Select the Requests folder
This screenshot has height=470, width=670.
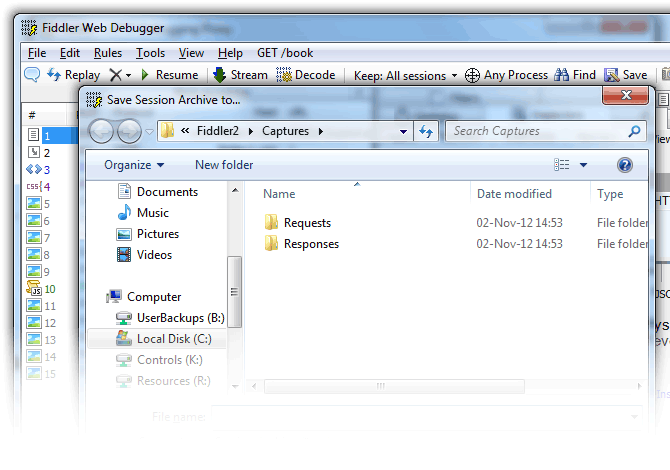[298, 223]
